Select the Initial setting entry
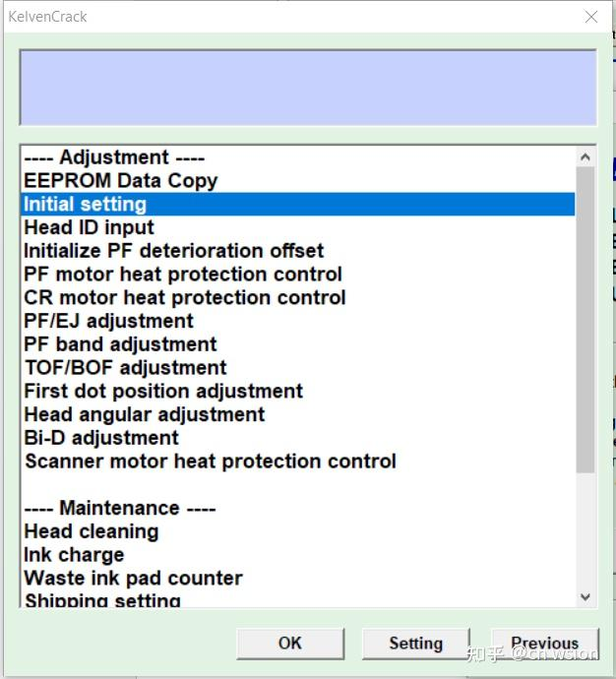616x679 pixels. pos(85,205)
